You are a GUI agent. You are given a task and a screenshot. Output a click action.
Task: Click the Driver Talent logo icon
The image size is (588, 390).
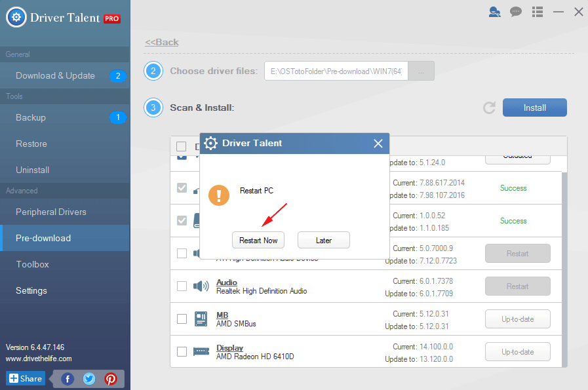pos(16,17)
